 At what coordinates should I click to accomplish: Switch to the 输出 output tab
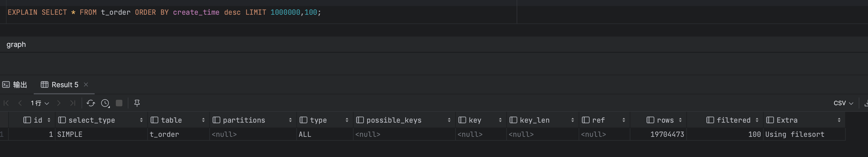coord(15,85)
